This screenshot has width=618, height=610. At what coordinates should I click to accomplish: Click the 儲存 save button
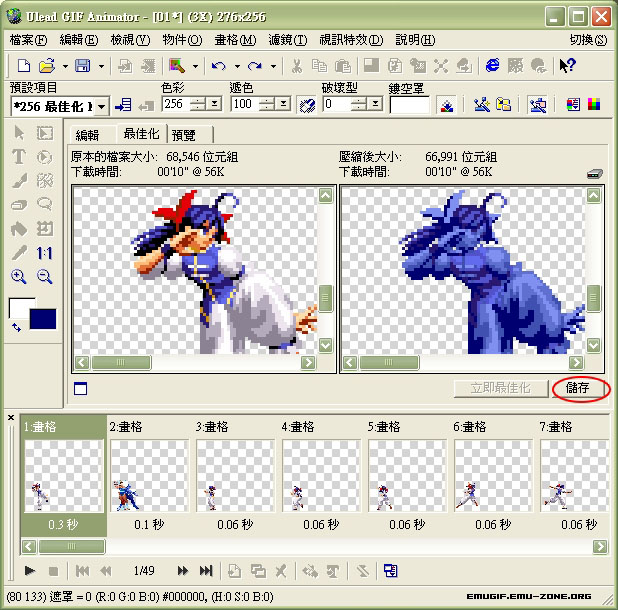click(577, 388)
